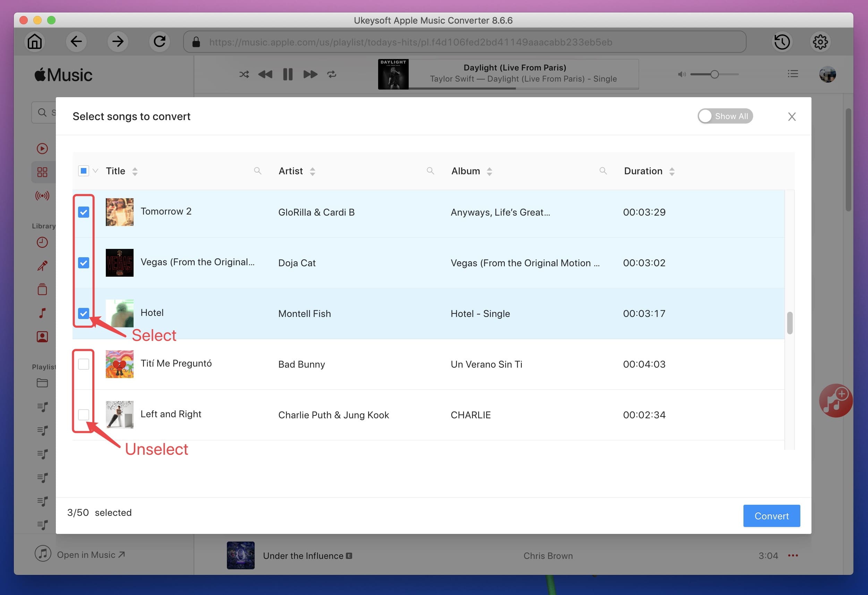
Task: Click the back navigation arrow button
Action: point(77,41)
